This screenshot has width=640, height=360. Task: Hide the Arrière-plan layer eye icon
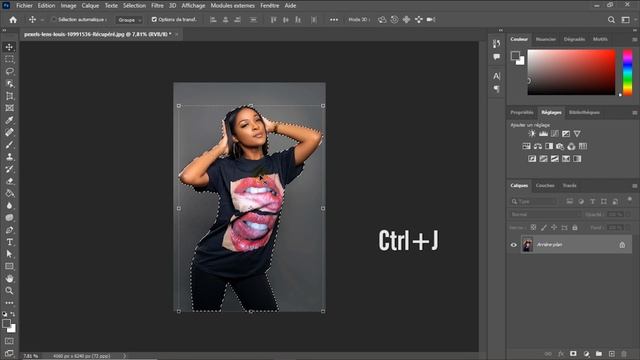514,245
